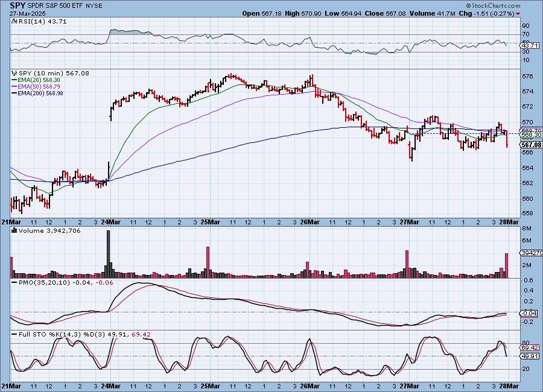The image size is (543, 392).
Task: Click the 567.08 last price tag on axis
Action: coord(531,145)
